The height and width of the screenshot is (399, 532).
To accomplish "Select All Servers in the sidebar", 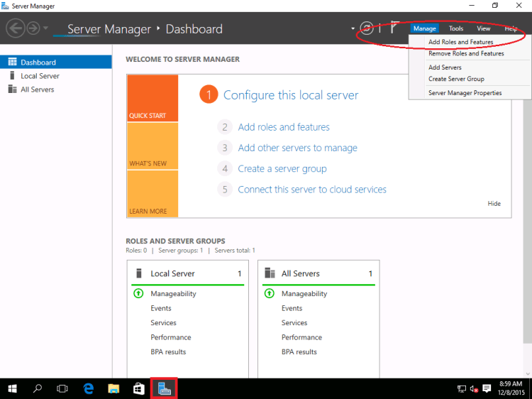I will tap(37, 89).
